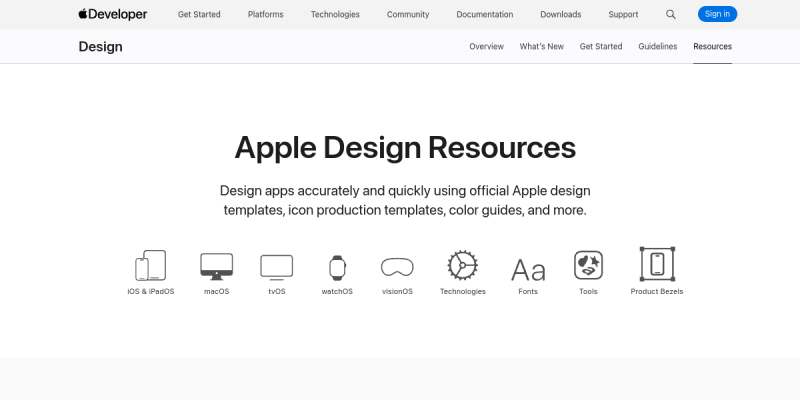Open the Platforms menu
This screenshot has width=800, height=400.
coord(265,14)
